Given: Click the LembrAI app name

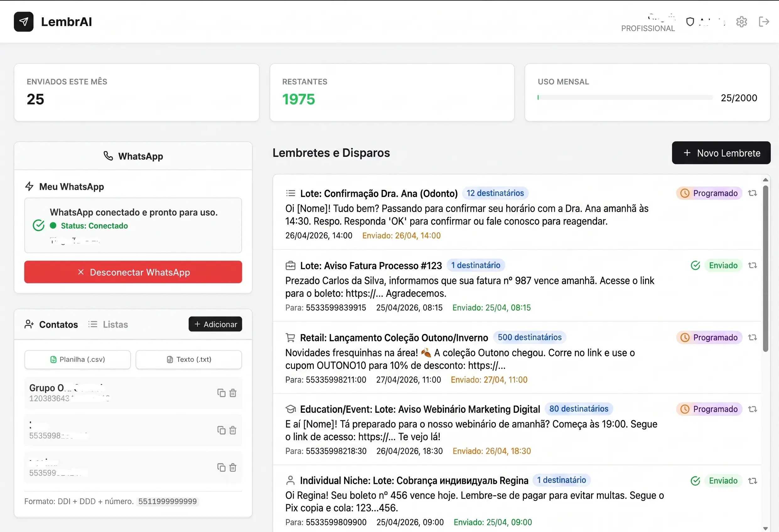Looking at the screenshot, I should click(66, 22).
